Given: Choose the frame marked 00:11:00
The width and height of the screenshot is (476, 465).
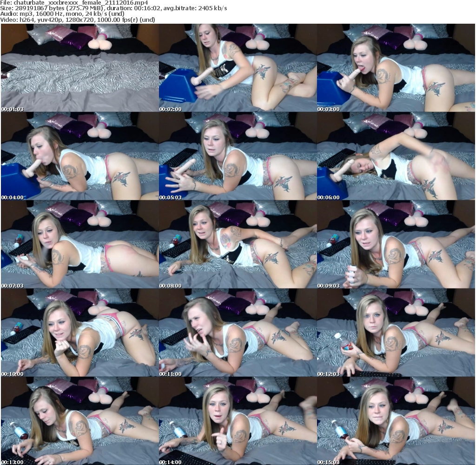Looking at the screenshot, I should pyautogui.click(x=238, y=333).
